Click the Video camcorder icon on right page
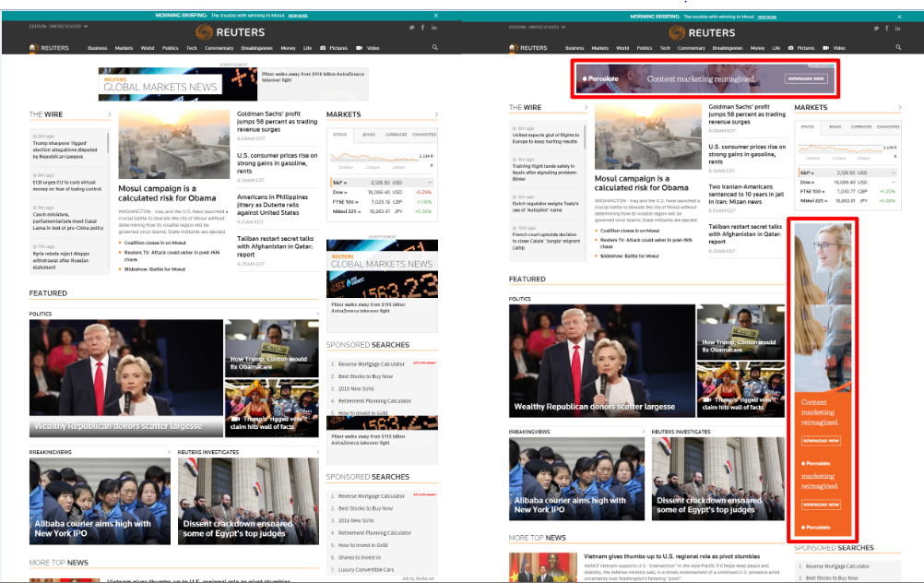Screen dimensions: 924x583 point(825,48)
